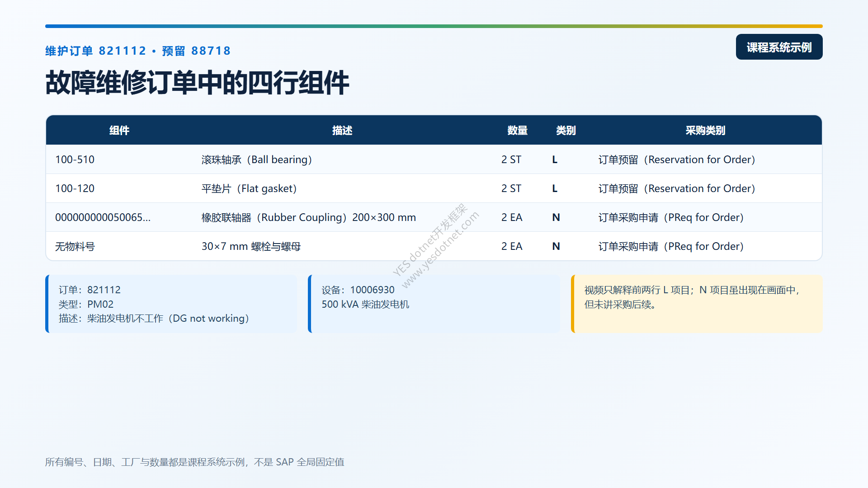Click the line 设备: 10006930
Image resolution: width=868 pixels, height=488 pixels.
(x=358, y=290)
